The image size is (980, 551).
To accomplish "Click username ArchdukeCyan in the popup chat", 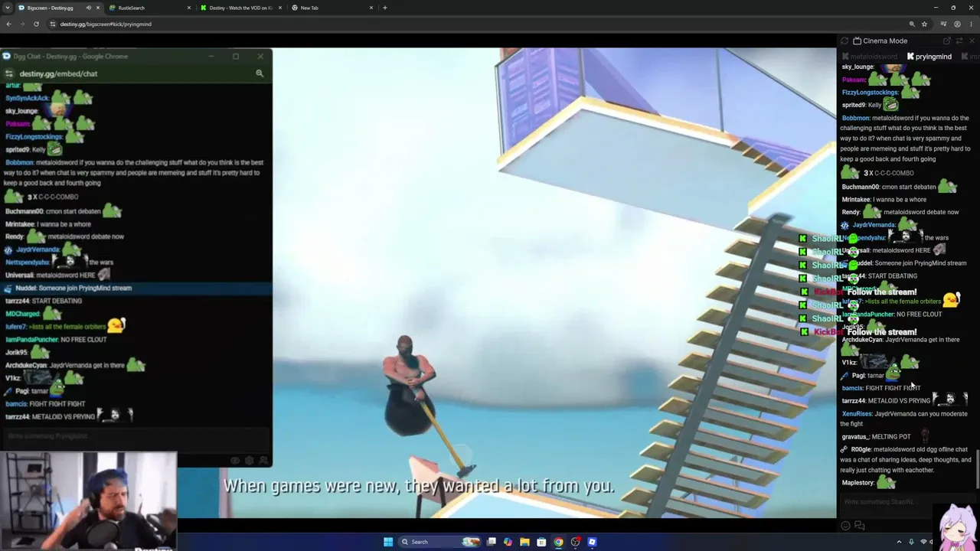I will tap(26, 365).
